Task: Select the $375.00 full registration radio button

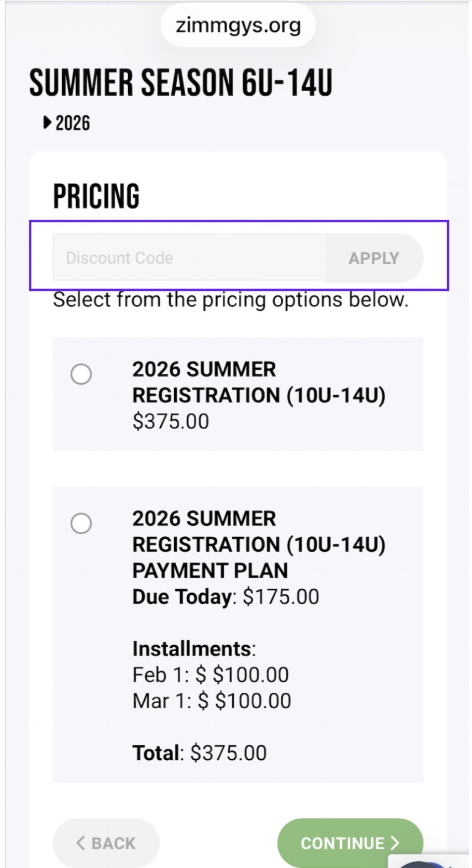Action: point(81,374)
